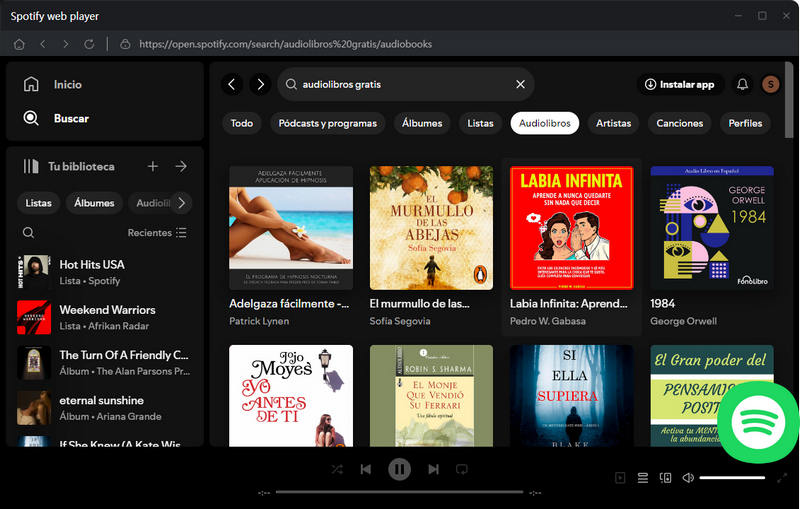This screenshot has height=509, width=800.
Task: Skip to previous track
Action: (366, 469)
